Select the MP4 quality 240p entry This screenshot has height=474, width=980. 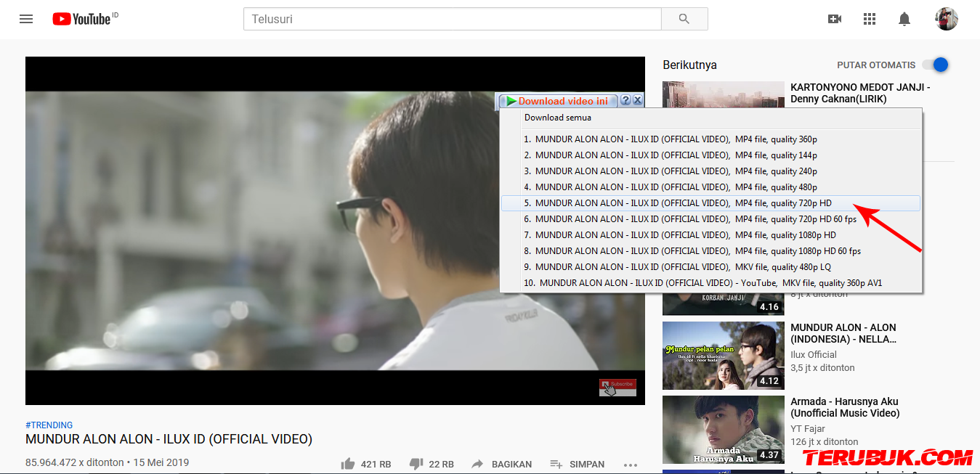[710, 171]
